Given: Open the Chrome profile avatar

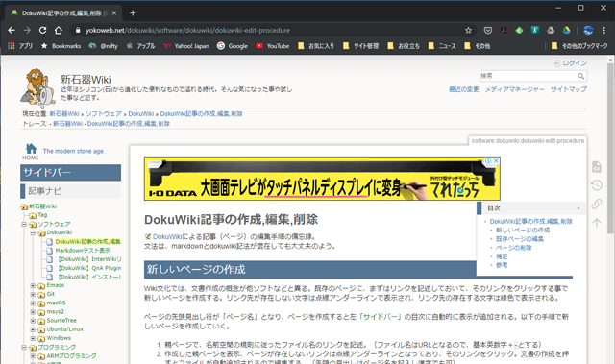Looking at the screenshot, I should coord(588,30).
